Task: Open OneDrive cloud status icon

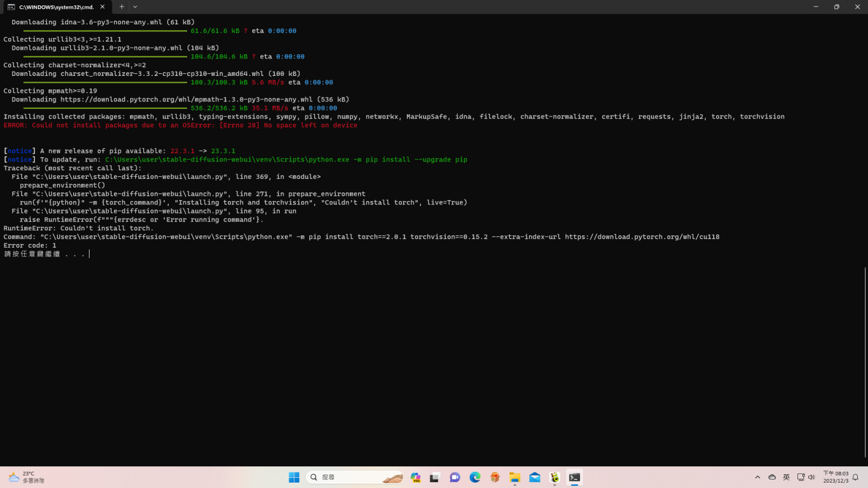Action: click(772, 477)
